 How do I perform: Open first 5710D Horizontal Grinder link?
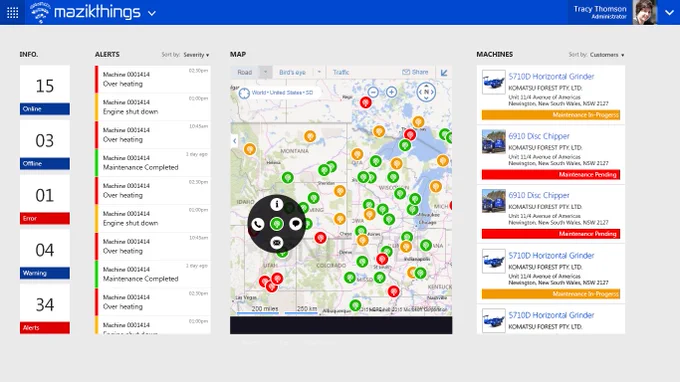tap(551, 76)
